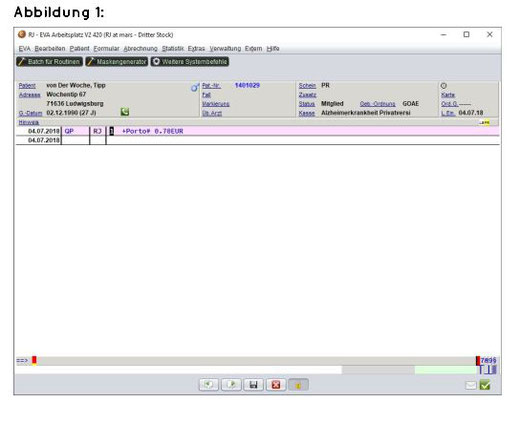The height and width of the screenshot is (424, 520).
Task: Click the Kasse value Alzheimerkrankheit Privatversi
Action: click(366, 113)
